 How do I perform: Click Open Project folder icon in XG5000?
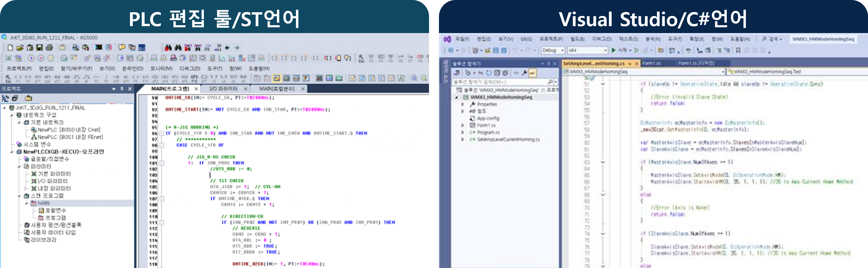(20, 48)
